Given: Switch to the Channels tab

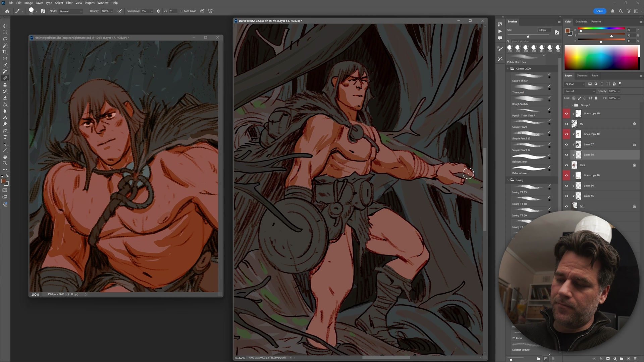Looking at the screenshot, I should [582, 75].
